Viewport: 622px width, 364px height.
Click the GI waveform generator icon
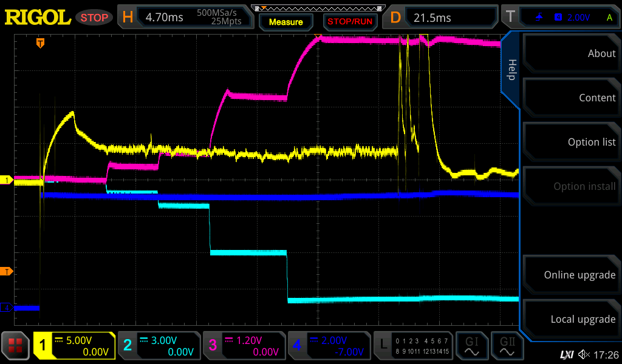(471, 346)
